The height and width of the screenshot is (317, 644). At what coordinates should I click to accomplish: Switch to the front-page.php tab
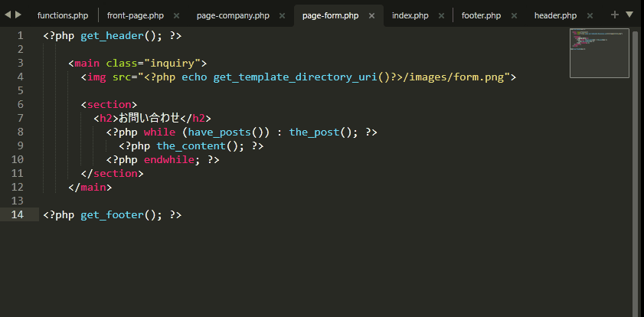pos(136,15)
